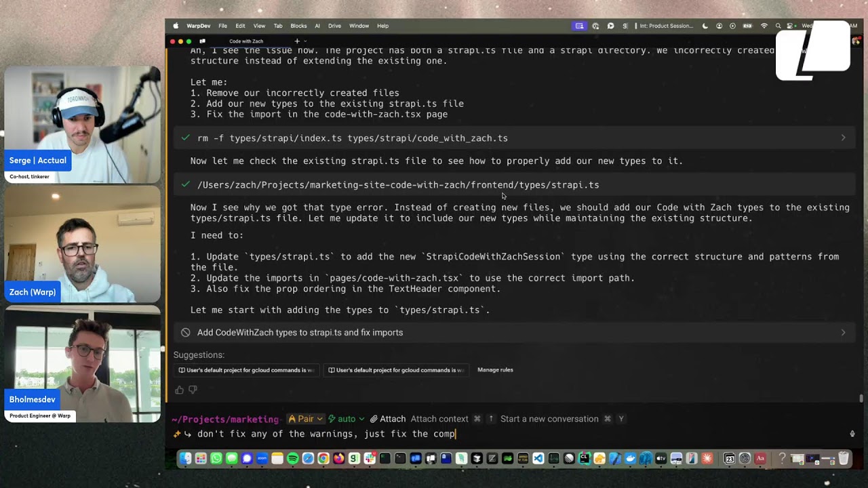The width and height of the screenshot is (868, 488).
Task: Open WhatsApp from the dock
Action: 216,459
